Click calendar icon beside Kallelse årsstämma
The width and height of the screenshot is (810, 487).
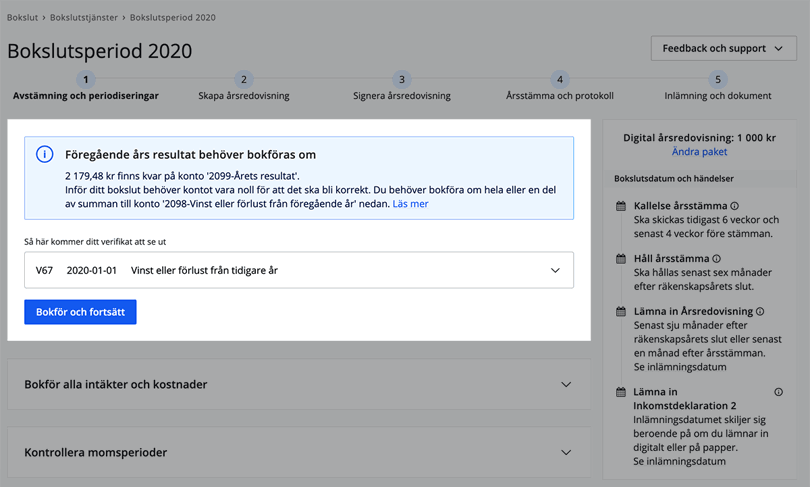(621, 206)
